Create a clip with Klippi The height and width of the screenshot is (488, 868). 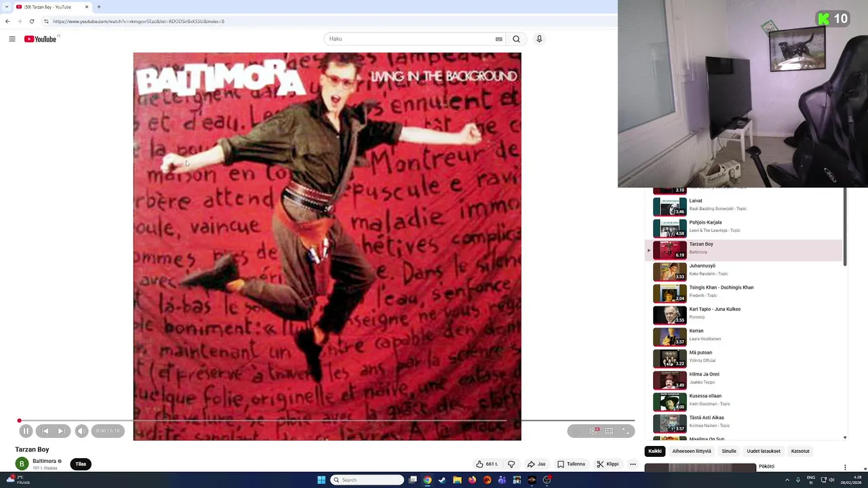tap(608, 464)
